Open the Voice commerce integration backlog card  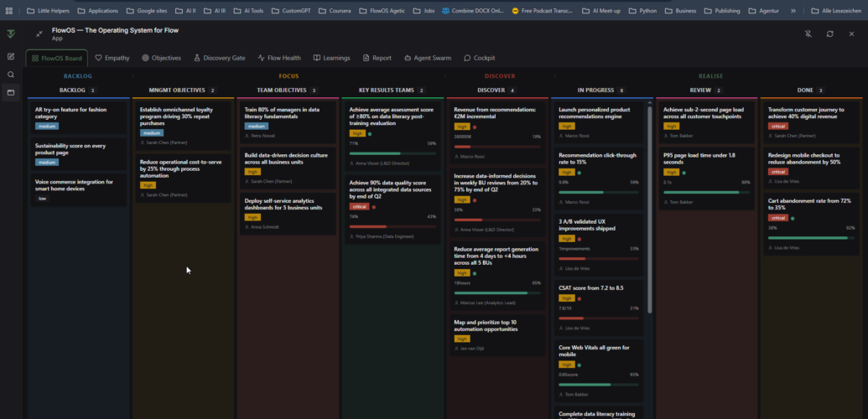pos(79,189)
